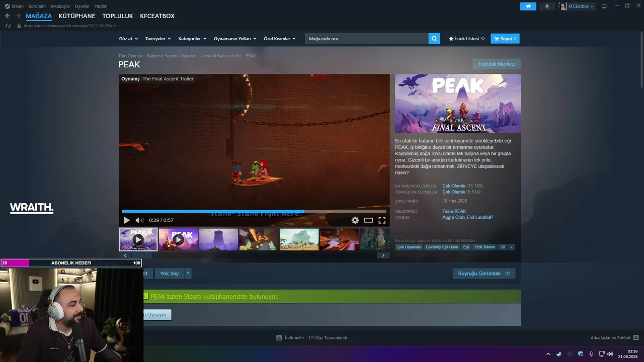This screenshot has width=644, height=362.
Task: Go forward with the Steam forward arrow
Action: coord(18,16)
